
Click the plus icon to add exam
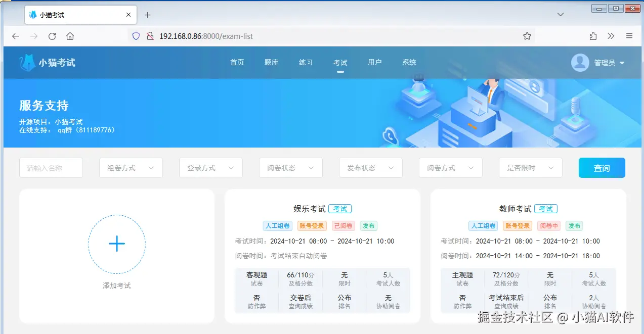(117, 244)
